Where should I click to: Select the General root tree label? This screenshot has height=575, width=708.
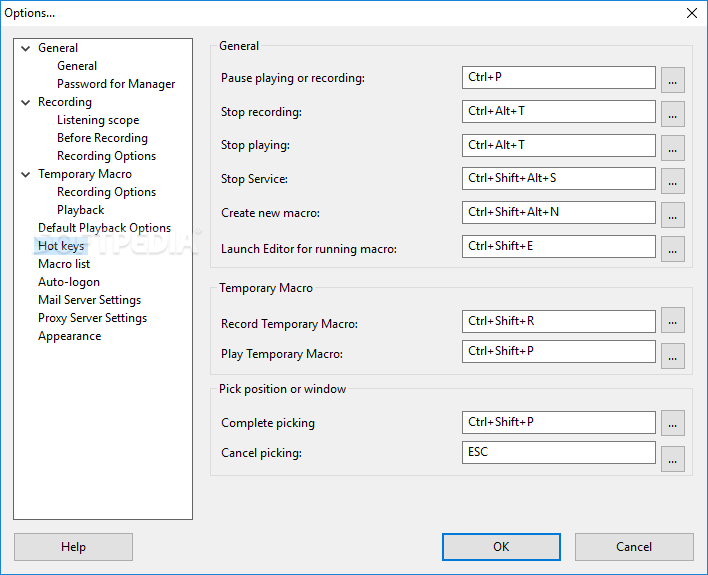point(58,48)
